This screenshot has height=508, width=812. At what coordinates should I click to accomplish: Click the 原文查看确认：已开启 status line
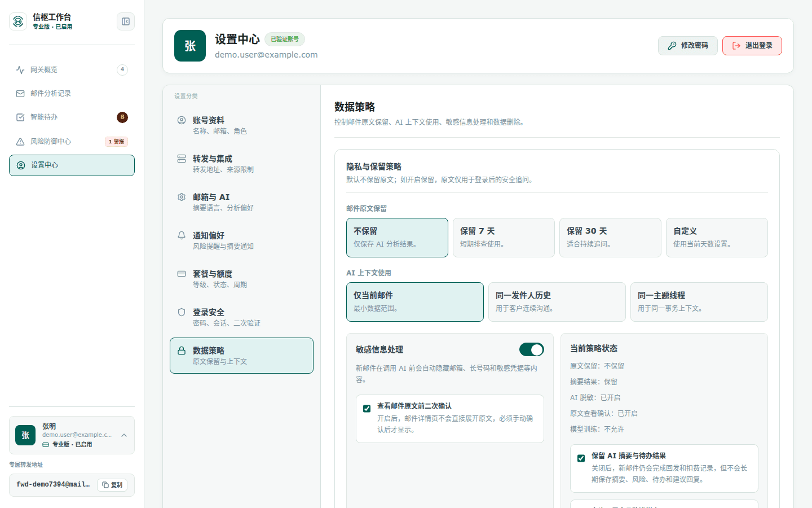[x=604, y=414]
